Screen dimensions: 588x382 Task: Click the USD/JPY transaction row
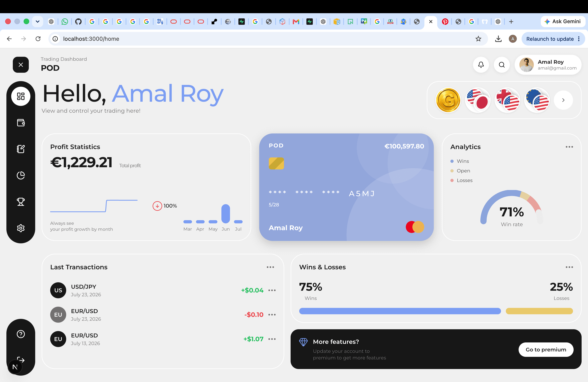pos(163,290)
